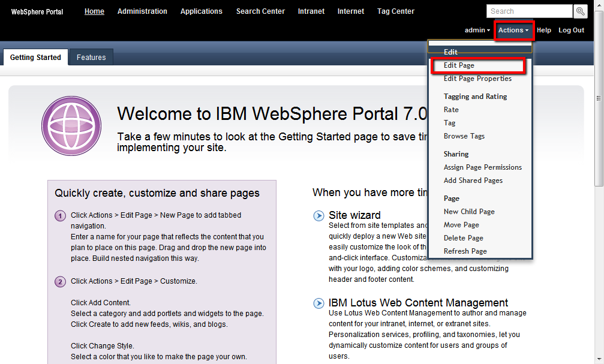
Task: Click Log Out
Action: pyautogui.click(x=571, y=30)
